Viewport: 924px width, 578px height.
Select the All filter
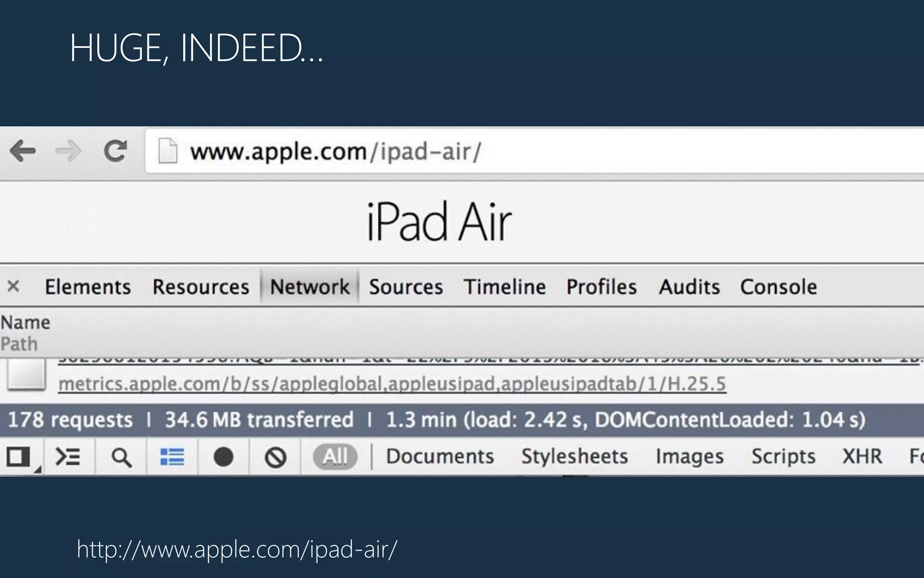(x=335, y=456)
